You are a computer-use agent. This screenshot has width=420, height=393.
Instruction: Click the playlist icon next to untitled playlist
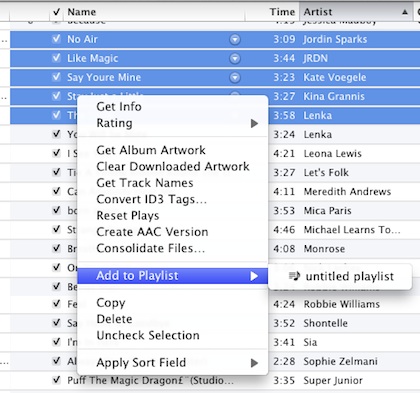pos(294,276)
